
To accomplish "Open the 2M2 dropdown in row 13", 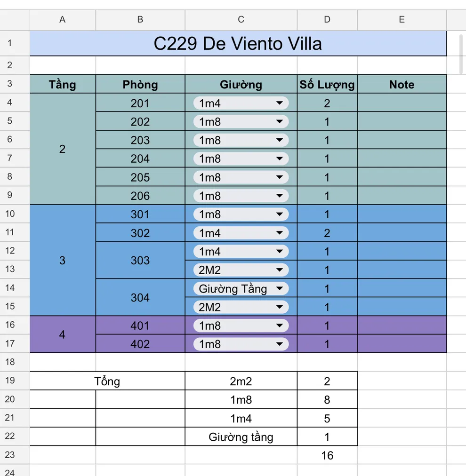I will 280,270.
